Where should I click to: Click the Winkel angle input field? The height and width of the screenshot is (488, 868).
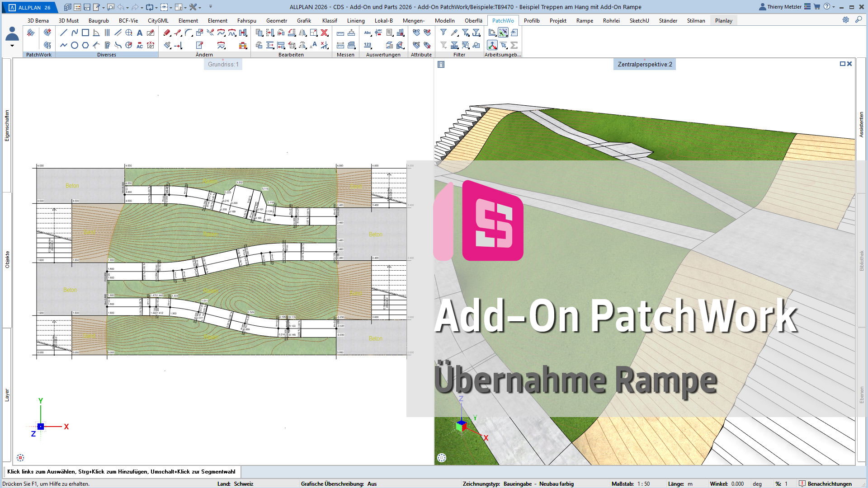pos(737,483)
